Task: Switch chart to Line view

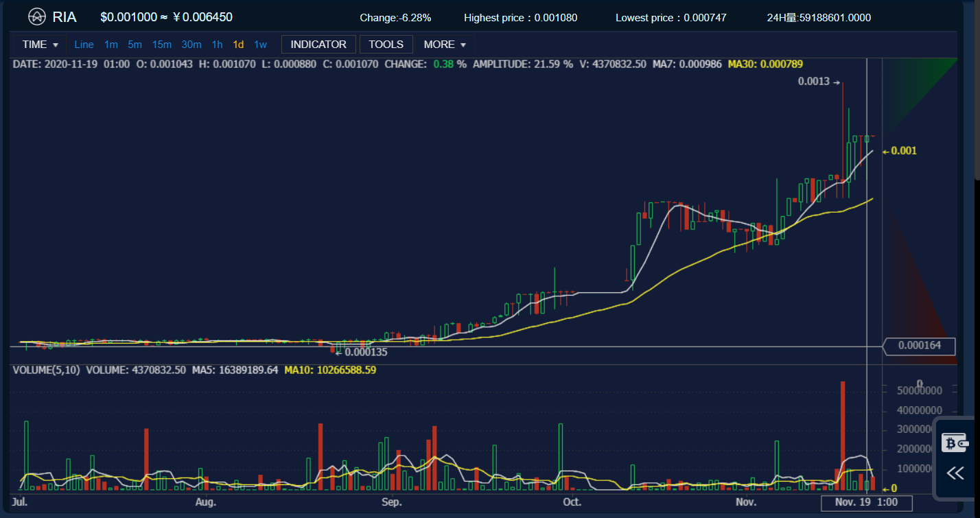Action: point(84,45)
